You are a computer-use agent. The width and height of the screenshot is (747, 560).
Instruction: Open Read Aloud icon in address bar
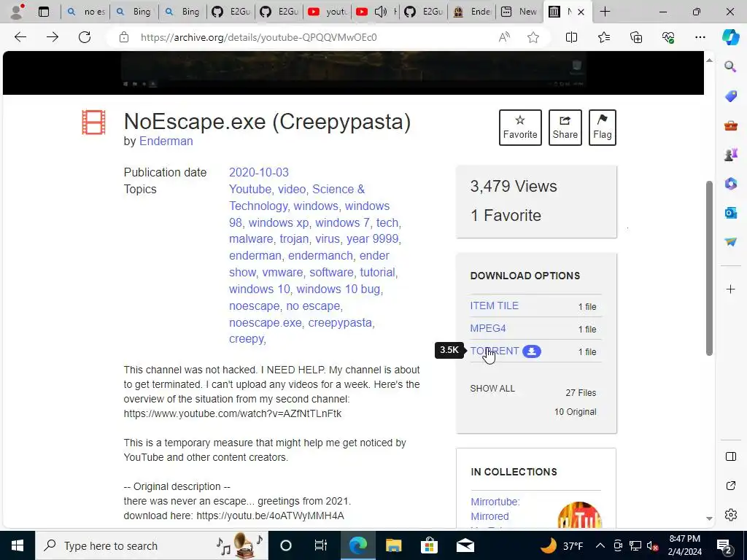pyautogui.click(x=504, y=37)
